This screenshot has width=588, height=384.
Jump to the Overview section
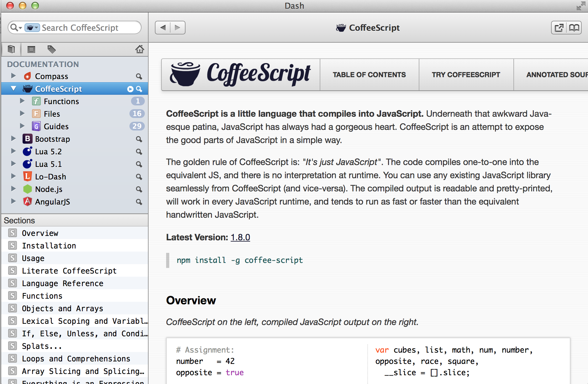coord(75,233)
